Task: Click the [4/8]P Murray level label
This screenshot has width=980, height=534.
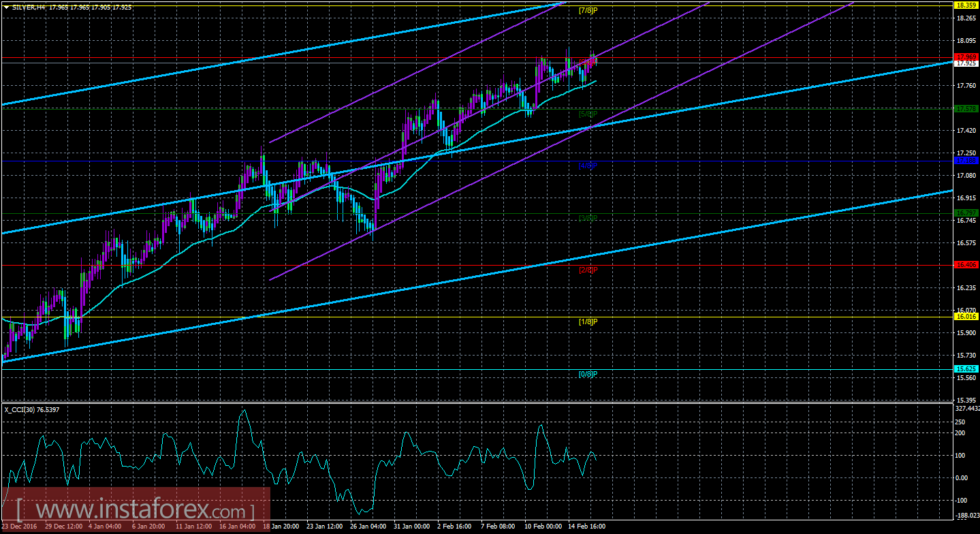Action: (588, 166)
